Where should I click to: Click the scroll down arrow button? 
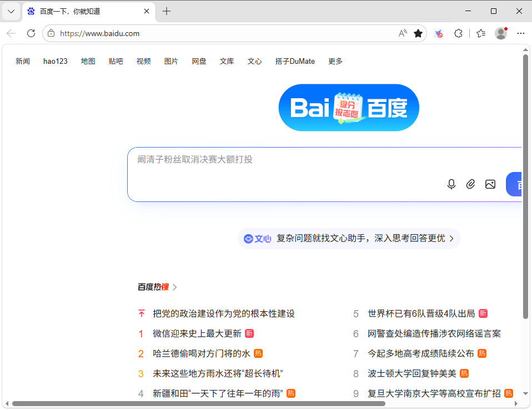[525, 394]
